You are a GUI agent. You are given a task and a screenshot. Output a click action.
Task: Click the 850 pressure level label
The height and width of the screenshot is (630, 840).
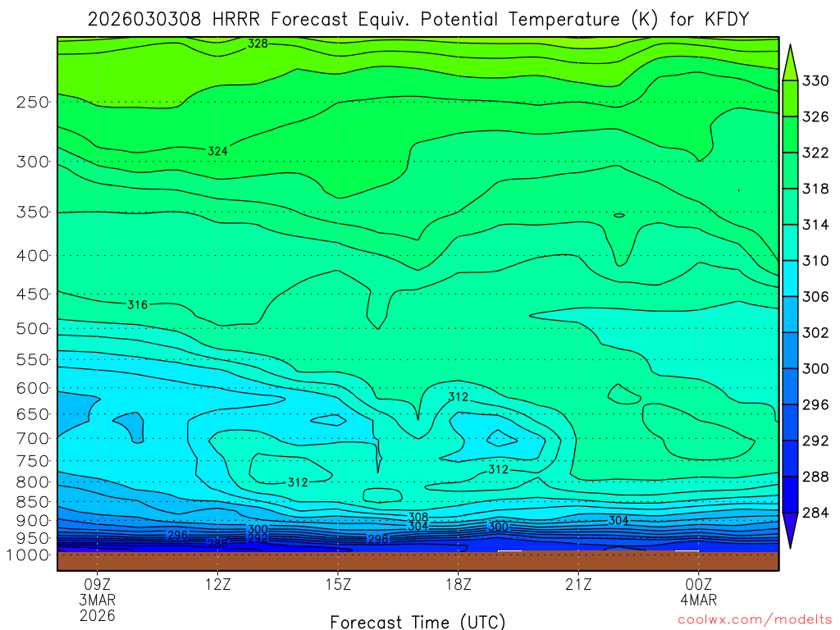33,502
